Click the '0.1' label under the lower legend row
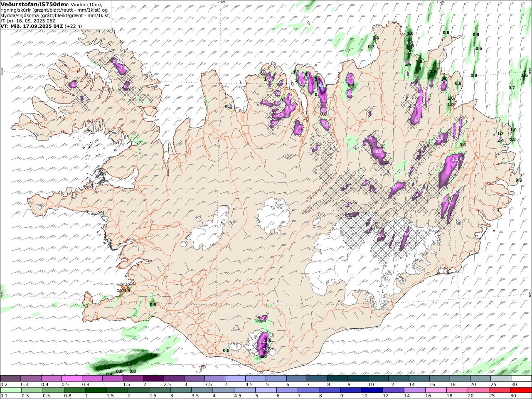Viewport: 532px width, 399px height. (3, 396)
